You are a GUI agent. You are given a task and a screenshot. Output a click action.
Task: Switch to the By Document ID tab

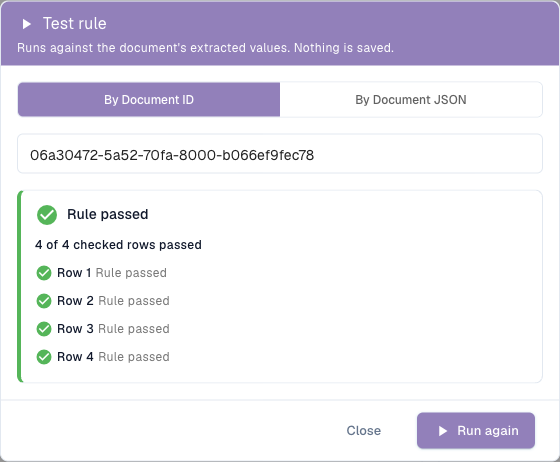149,100
